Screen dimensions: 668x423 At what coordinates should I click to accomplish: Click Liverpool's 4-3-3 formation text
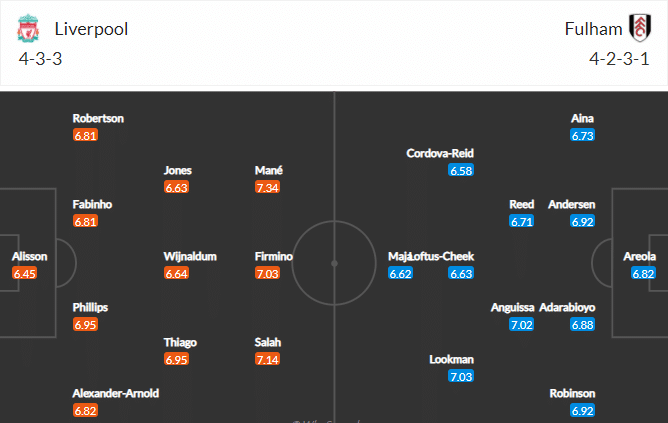tap(40, 59)
